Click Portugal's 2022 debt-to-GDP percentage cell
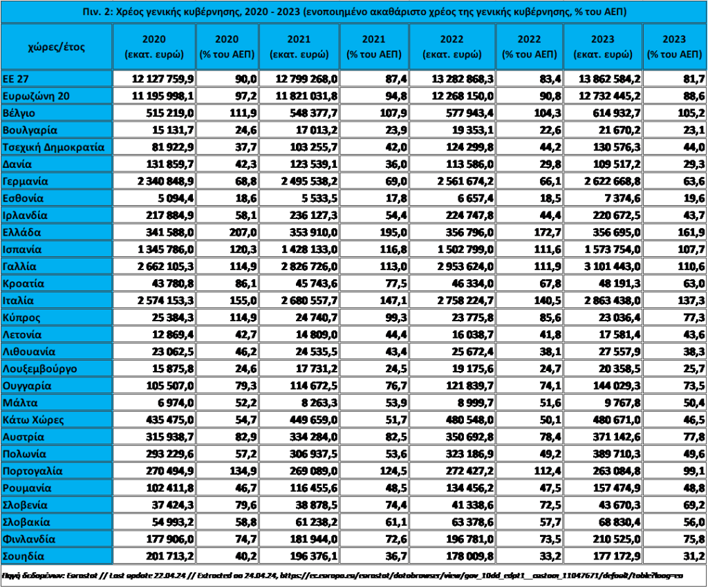Viewport: 708px width, 588px height. pyautogui.click(x=528, y=471)
